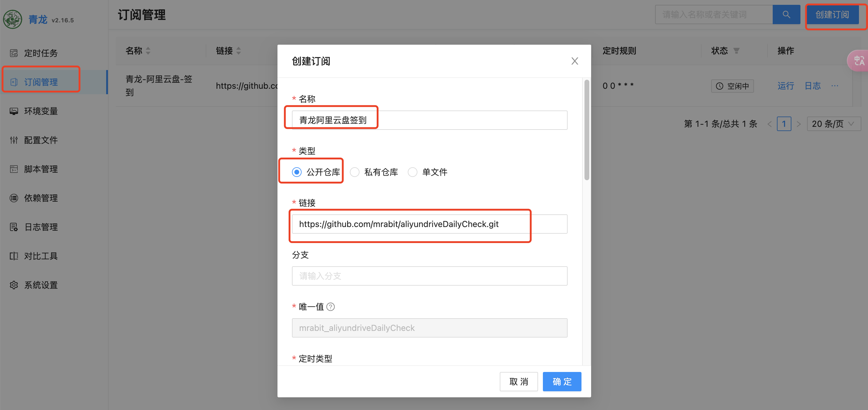Click the 0 0 * * * schedule cell
Viewport: 868px width, 410px height.
(x=618, y=86)
